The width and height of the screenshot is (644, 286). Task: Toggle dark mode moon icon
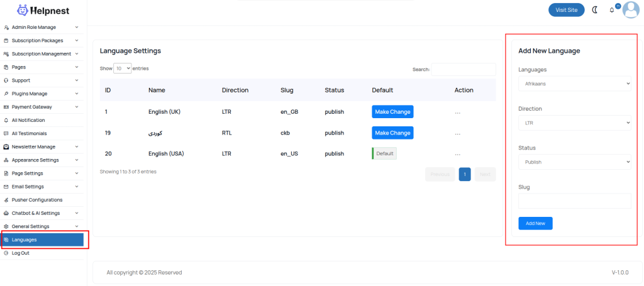coord(595,10)
